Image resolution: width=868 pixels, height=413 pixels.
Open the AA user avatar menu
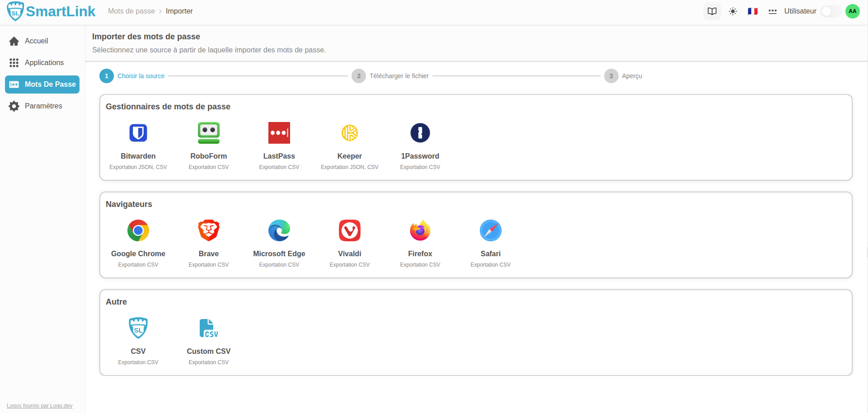click(852, 11)
